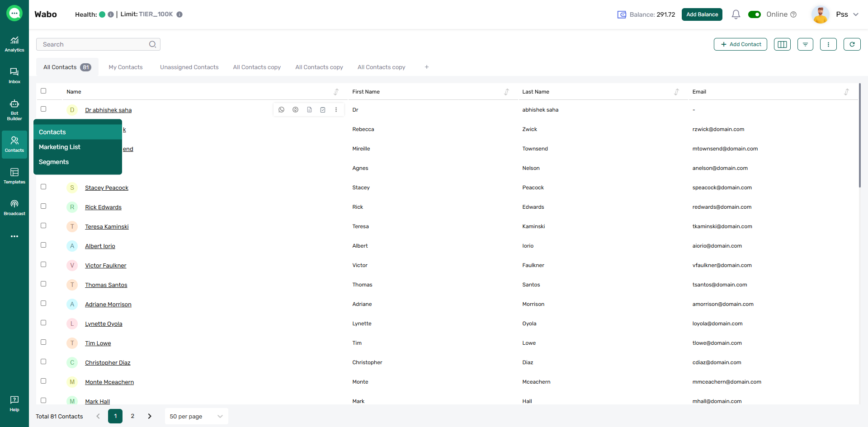Image resolution: width=868 pixels, height=427 pixels.
Task: Open the toolbar three-dot options button
Action: pos(828,44)
